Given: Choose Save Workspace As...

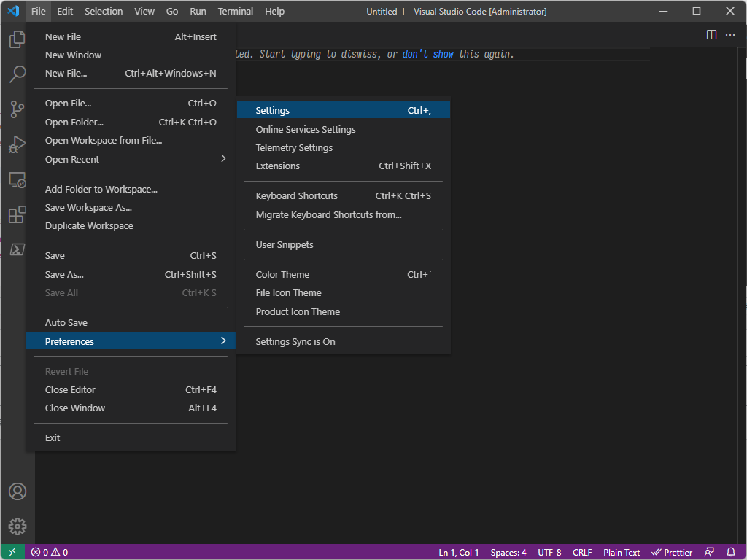Looking at the screenshot, I should click(x=131, y=208).
